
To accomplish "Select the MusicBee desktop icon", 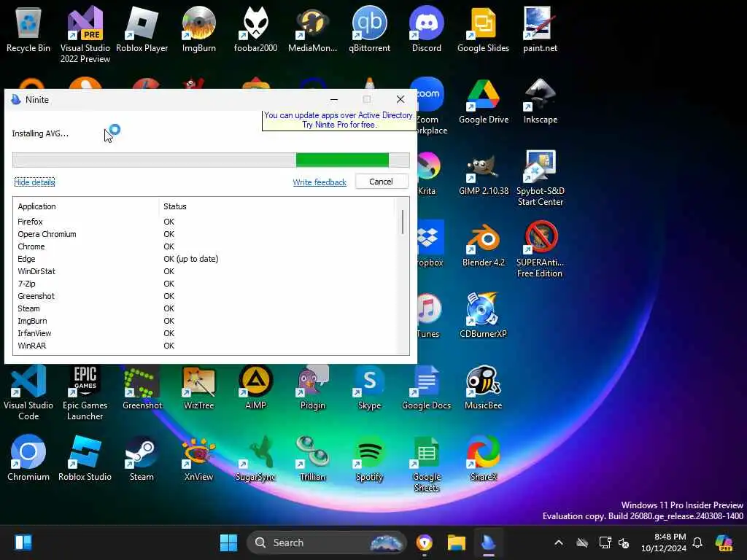I will click(483, 387).
